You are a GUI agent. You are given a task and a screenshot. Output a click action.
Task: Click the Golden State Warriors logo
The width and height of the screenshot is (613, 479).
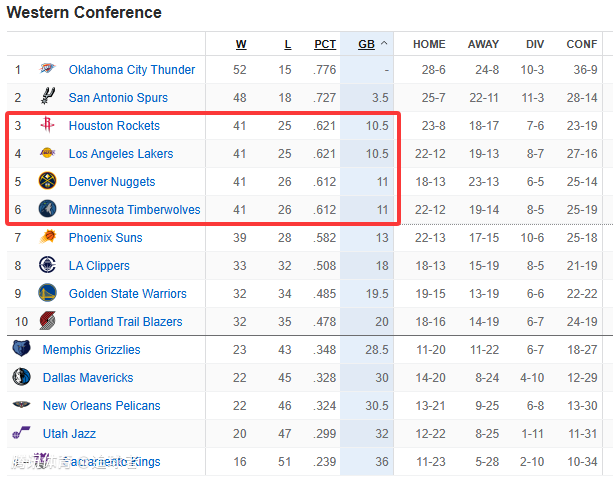(x=47, y=294)
